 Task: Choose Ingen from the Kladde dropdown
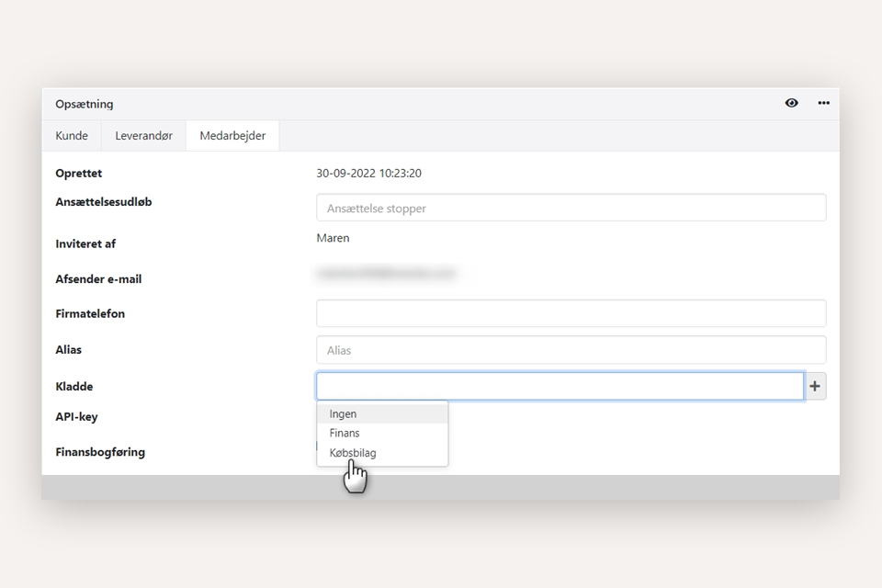tap(344, 414)
